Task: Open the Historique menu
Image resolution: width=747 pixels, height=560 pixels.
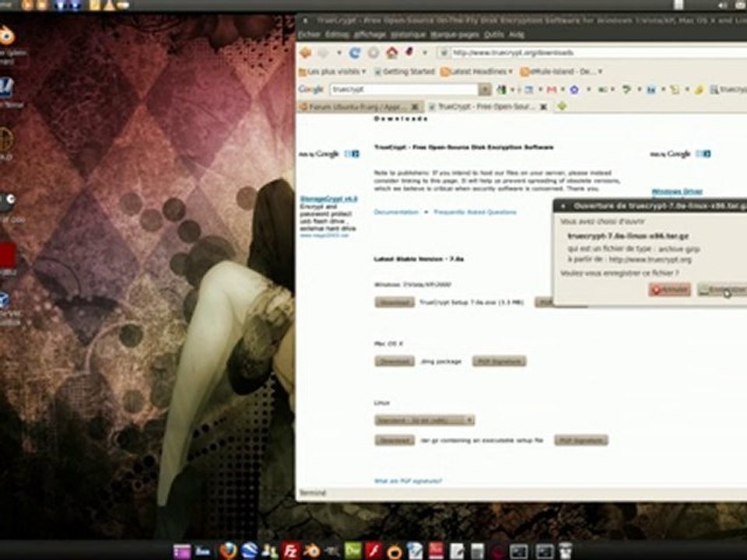Action: pyautogui.click(x=409, y=34)
